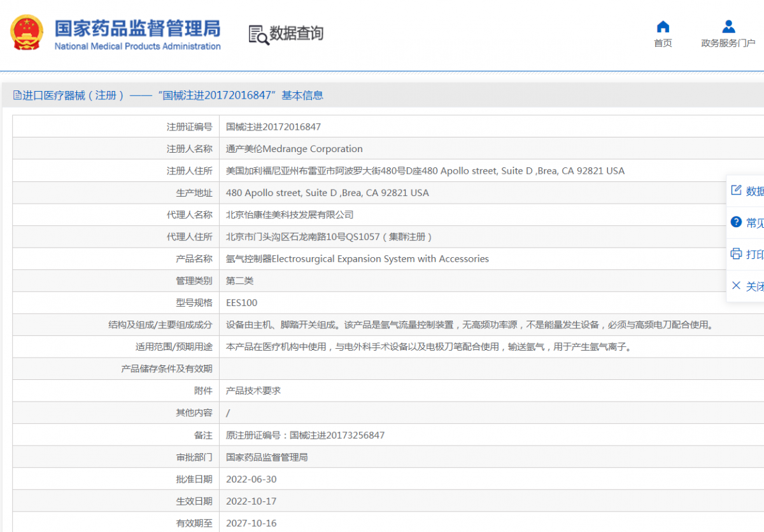Click the 批准日期 field label
Screen dimensions: 764x532
pyautogui.click(x=194, y=479)
